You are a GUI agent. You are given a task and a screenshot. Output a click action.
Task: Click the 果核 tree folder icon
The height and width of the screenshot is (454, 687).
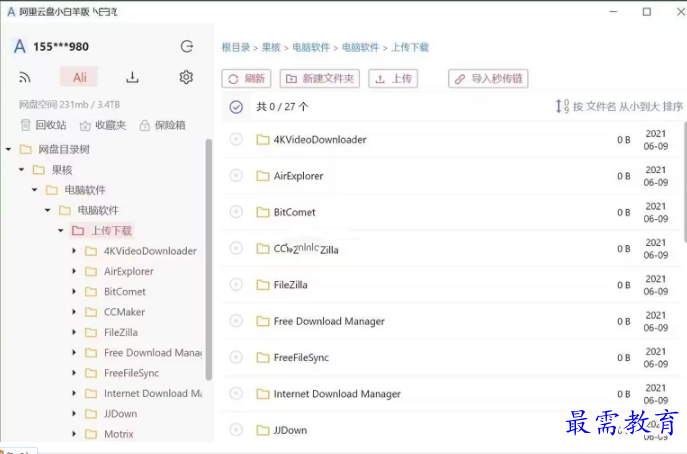[39, 170]
